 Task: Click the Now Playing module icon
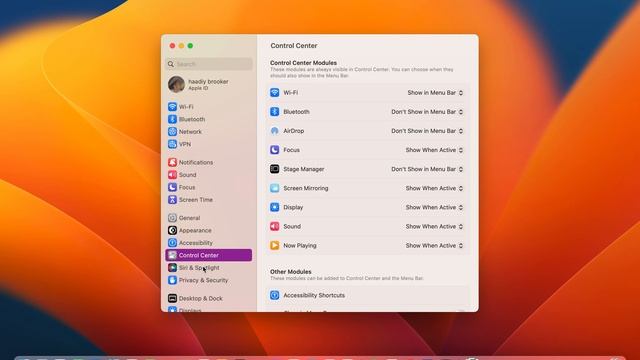[274, 245]
